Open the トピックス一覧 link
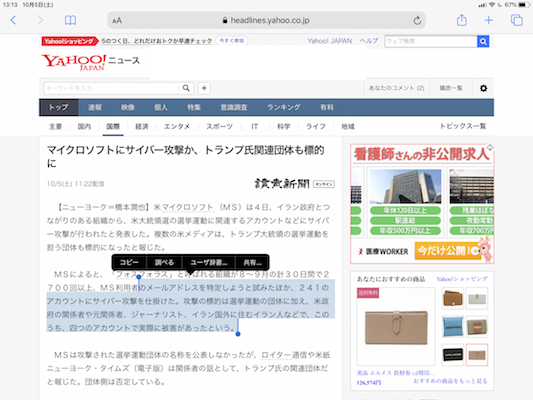The height and width of the screenshot is (400, 533). (463, 126)
